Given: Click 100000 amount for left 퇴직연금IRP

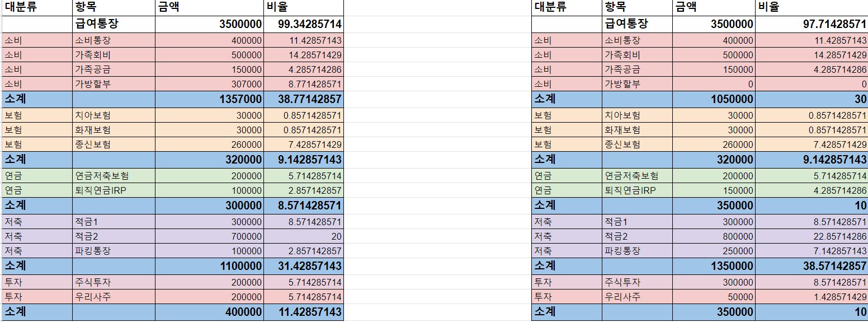Looking at the screenshot, I should [209, 190].
